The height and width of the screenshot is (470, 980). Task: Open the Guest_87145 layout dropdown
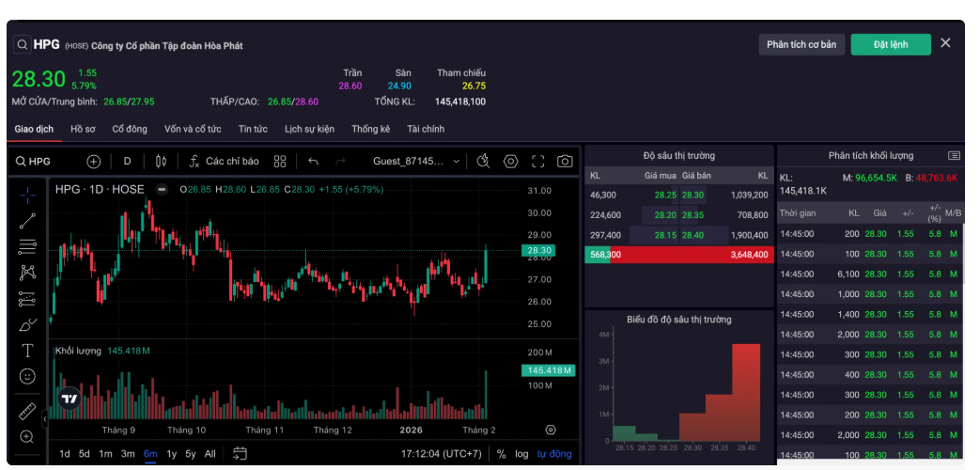coord(416,162)
